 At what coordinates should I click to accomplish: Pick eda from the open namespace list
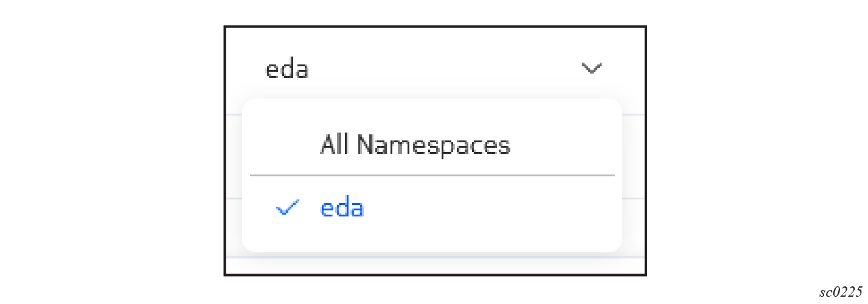(342, 209)
